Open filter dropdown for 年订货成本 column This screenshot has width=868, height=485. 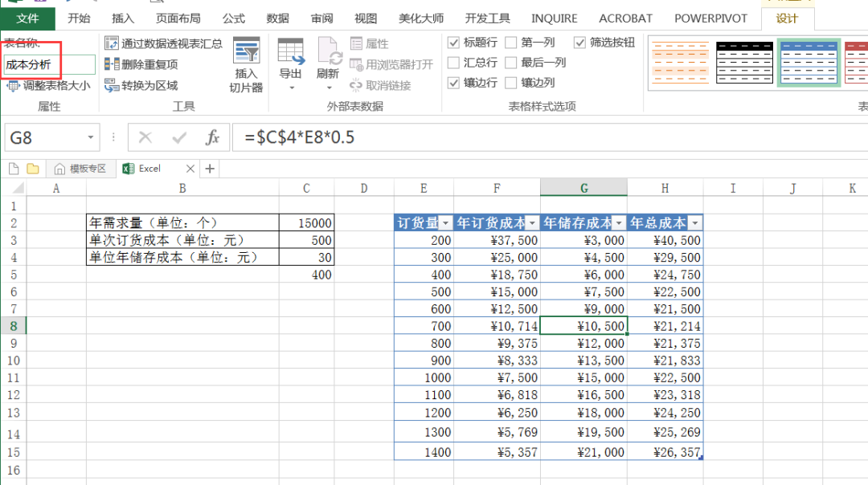click(x=532, y=223)
